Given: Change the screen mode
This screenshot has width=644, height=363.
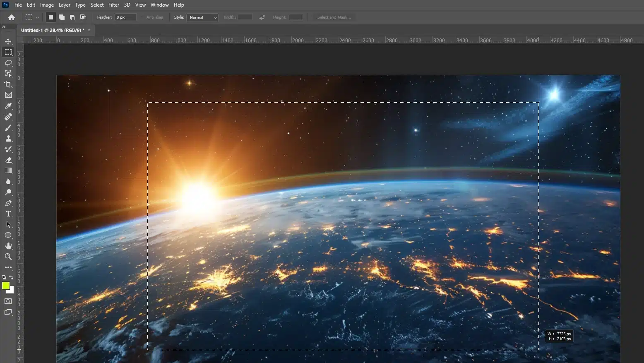Looking at the screenshot, I should tap(8, 312).
